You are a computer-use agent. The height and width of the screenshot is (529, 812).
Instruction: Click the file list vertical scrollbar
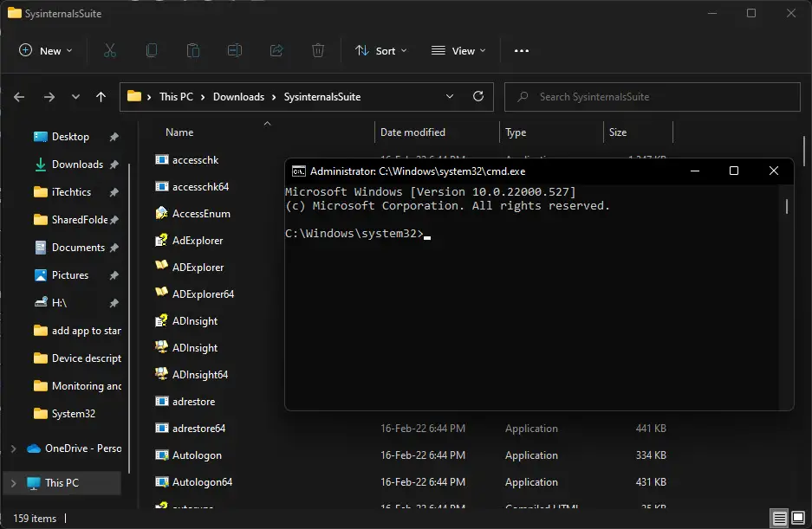click(804, 151)
